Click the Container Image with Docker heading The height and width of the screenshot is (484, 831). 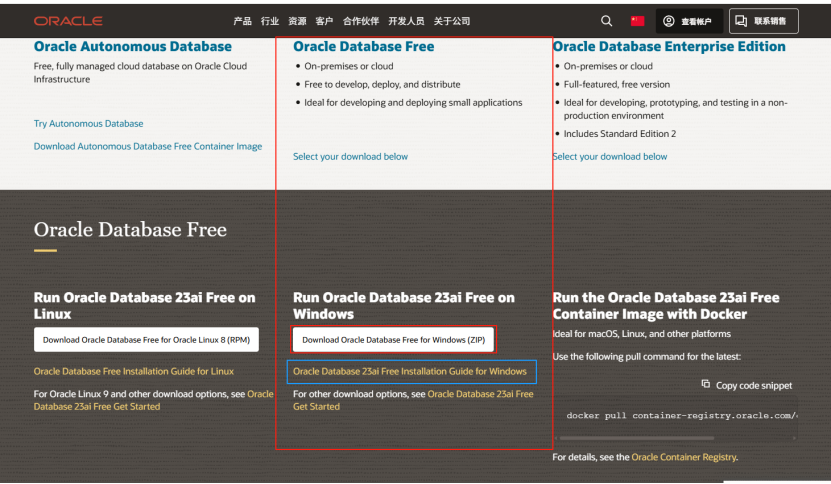[666, 306]
